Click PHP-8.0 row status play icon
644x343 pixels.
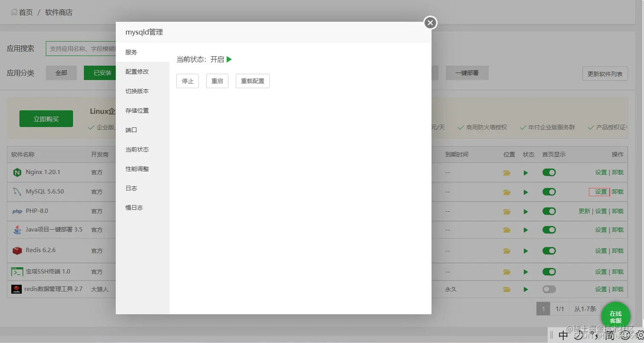click(x=526, y=211)
